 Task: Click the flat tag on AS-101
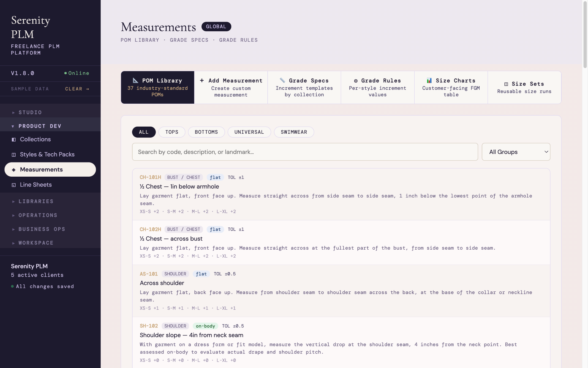(201, 274)
